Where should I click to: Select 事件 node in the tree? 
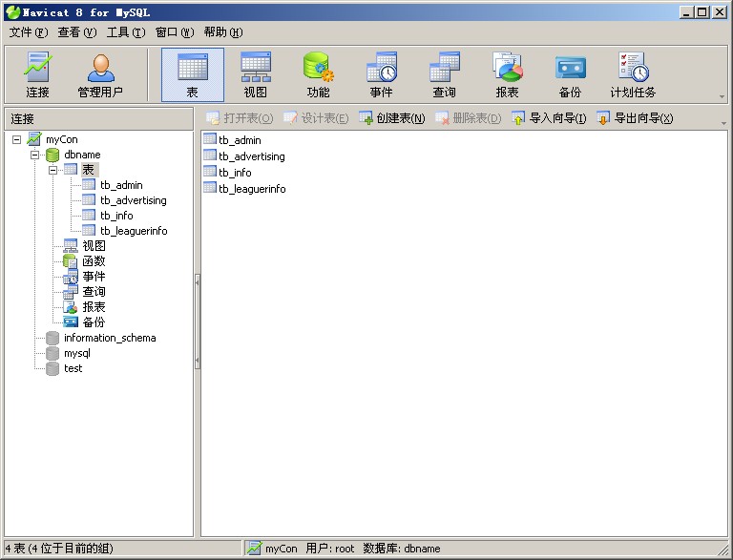click(x=94, y=277)
